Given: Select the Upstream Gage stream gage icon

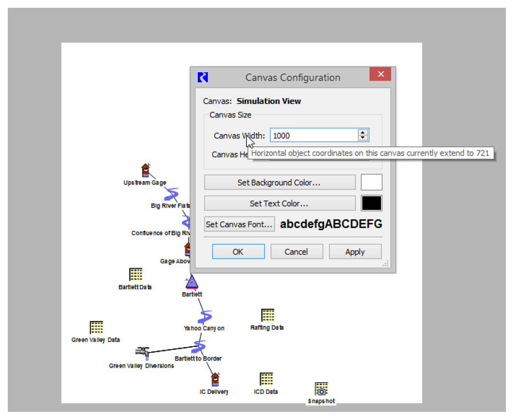Looking at the screenshot, I should point(146,170).
